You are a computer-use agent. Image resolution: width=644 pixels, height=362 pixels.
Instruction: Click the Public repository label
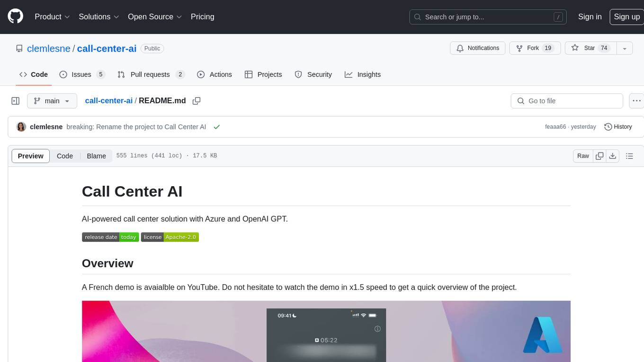[152, 48]
